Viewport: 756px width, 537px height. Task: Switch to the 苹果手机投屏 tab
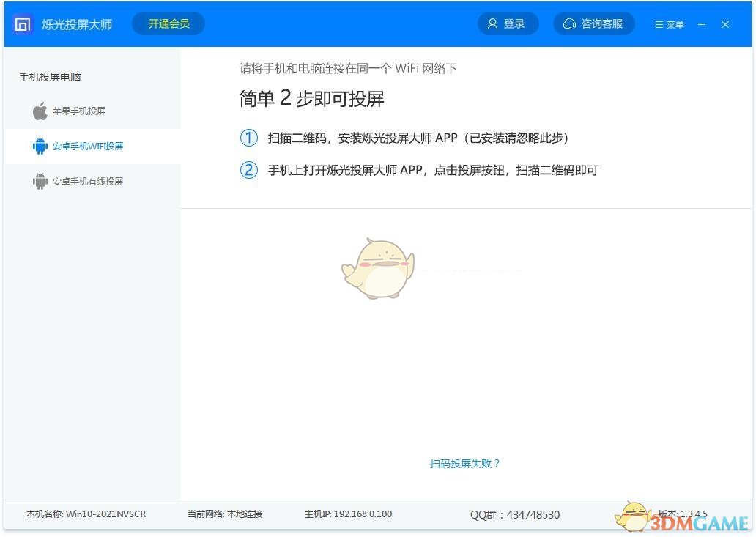[x=79, y=111]
